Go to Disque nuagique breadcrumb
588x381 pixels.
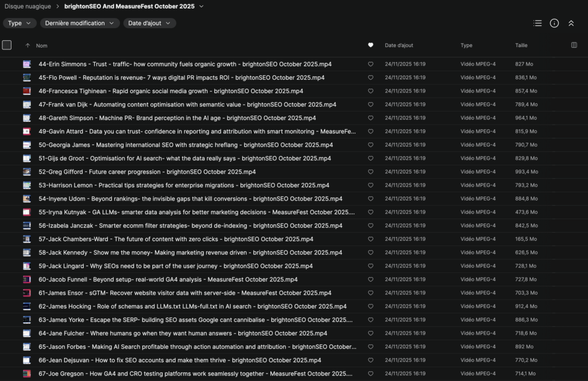[28, 6]
